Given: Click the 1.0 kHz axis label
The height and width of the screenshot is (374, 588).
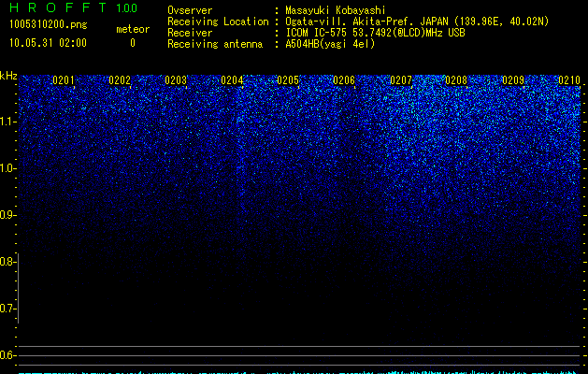Looking at the screenshot, I should click(x=8, y=168).
